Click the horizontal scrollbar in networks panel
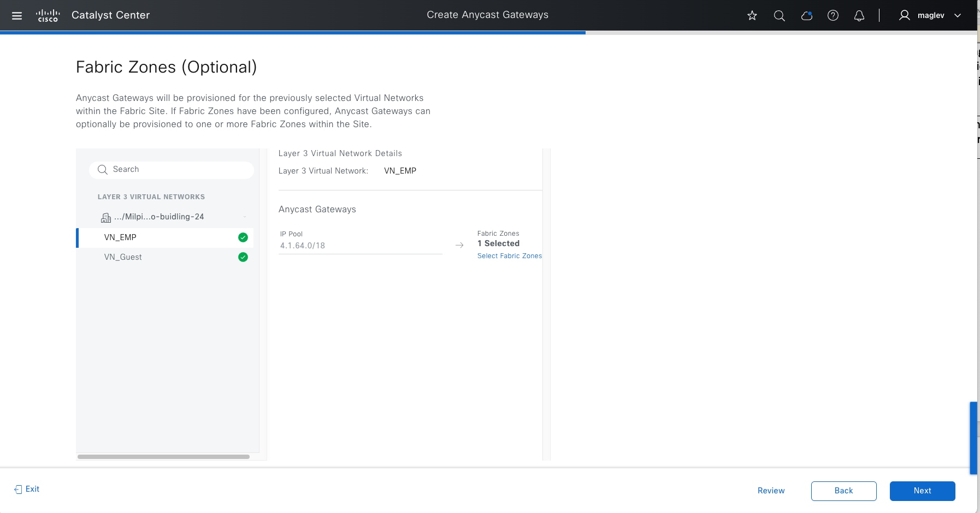Screen dimensions: 980x513 click(163, 457)
